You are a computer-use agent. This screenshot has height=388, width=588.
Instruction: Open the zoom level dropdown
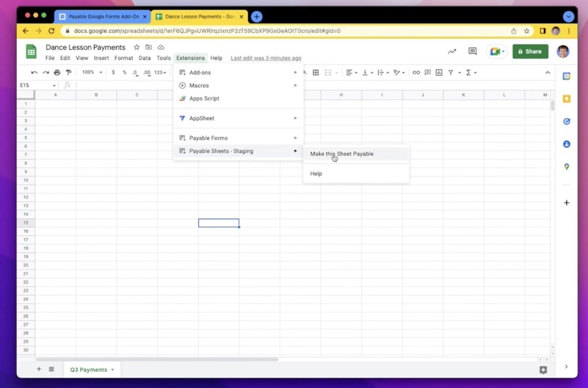[92, 72]
